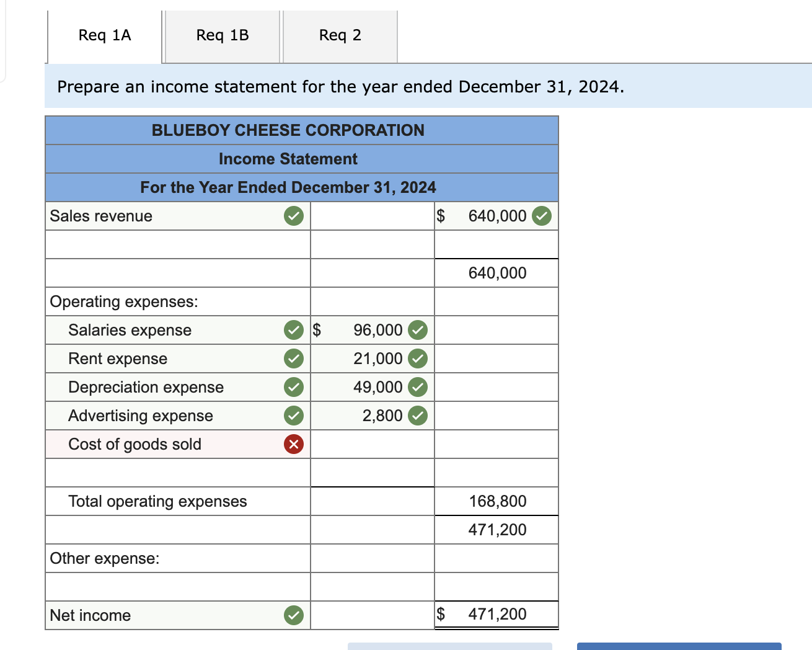Select the Total operating expenses amount cell
This screenshot has height=650, width=812.
(x=496, y=501)
